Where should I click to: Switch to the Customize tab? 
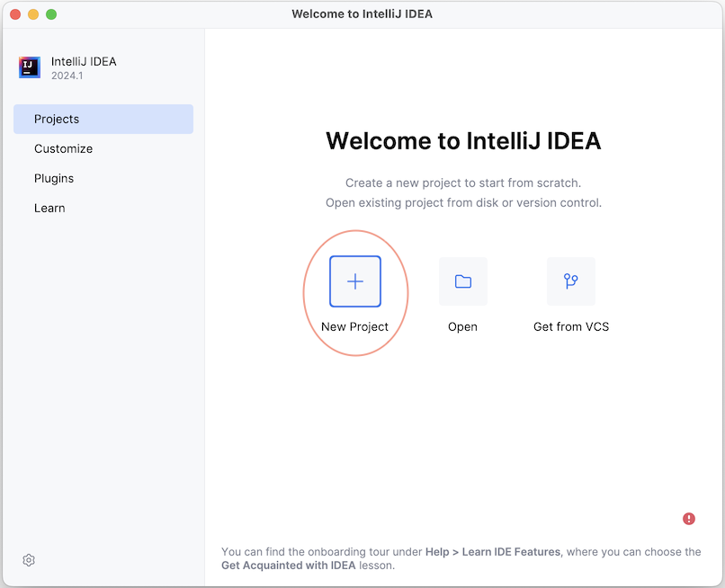[x=103, y=148]
